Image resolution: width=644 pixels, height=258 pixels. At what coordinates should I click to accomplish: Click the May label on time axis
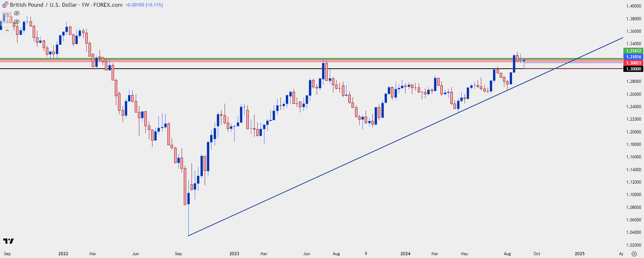tap(465, 254)
